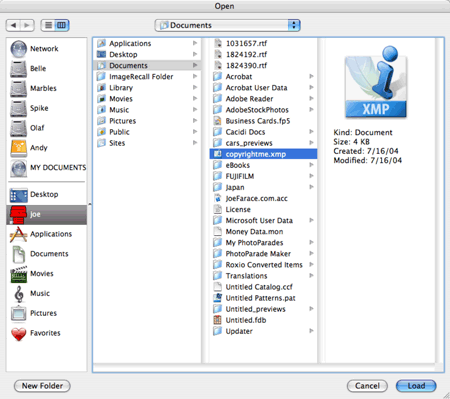450x399 pixels.
Task: Select 1031657.rtf file
Action: click(263, 43)
